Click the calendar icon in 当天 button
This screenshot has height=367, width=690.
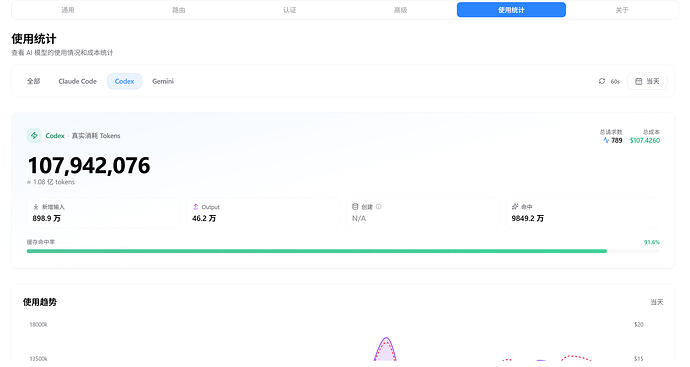pyautogui.click(x=639, y=81)
